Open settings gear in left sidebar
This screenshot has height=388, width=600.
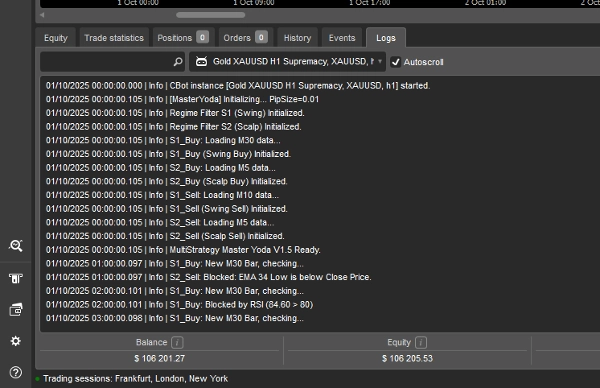[16, 341]
